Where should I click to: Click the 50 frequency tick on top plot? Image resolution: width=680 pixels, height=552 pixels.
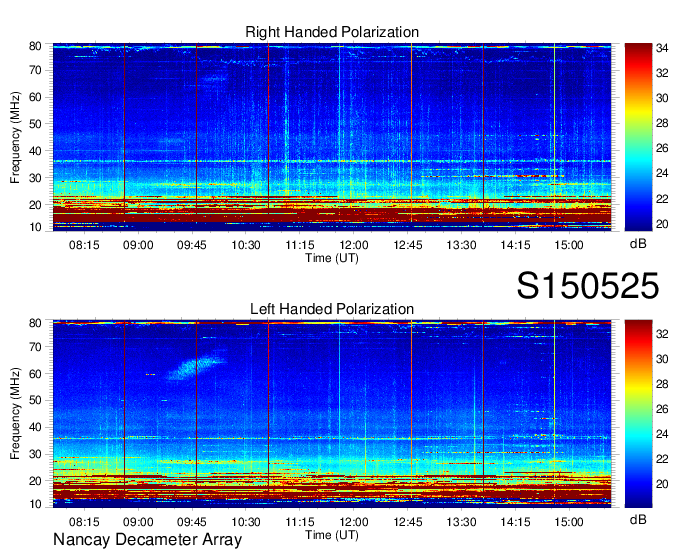tap(35, 124)
